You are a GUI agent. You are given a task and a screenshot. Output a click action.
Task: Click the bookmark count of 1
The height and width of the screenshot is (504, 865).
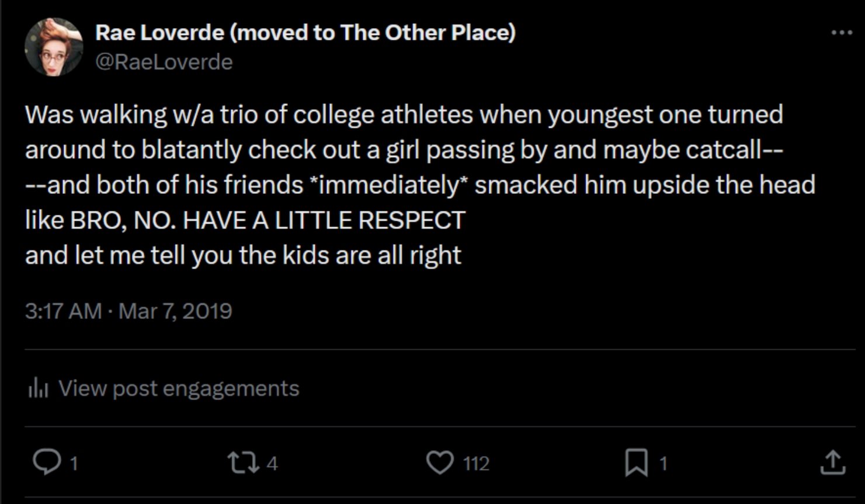tap(663, 464)
